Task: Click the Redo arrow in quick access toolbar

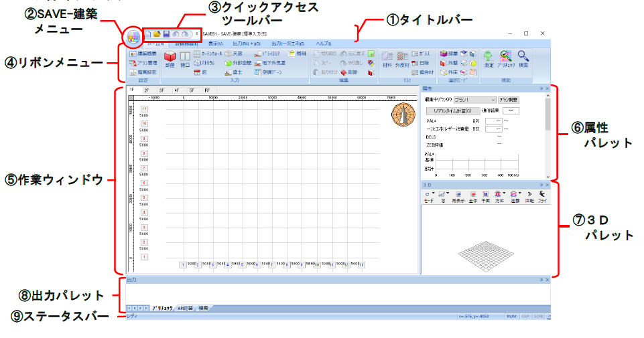Action: pyautogui.click(x=185, y=34)
